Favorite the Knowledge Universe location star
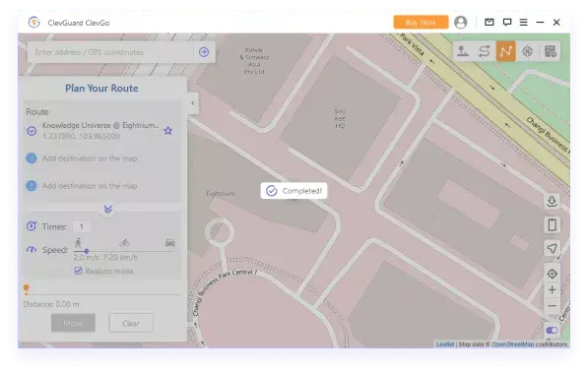The height and width of the screenshot is (374, 588). coord(168,131)
